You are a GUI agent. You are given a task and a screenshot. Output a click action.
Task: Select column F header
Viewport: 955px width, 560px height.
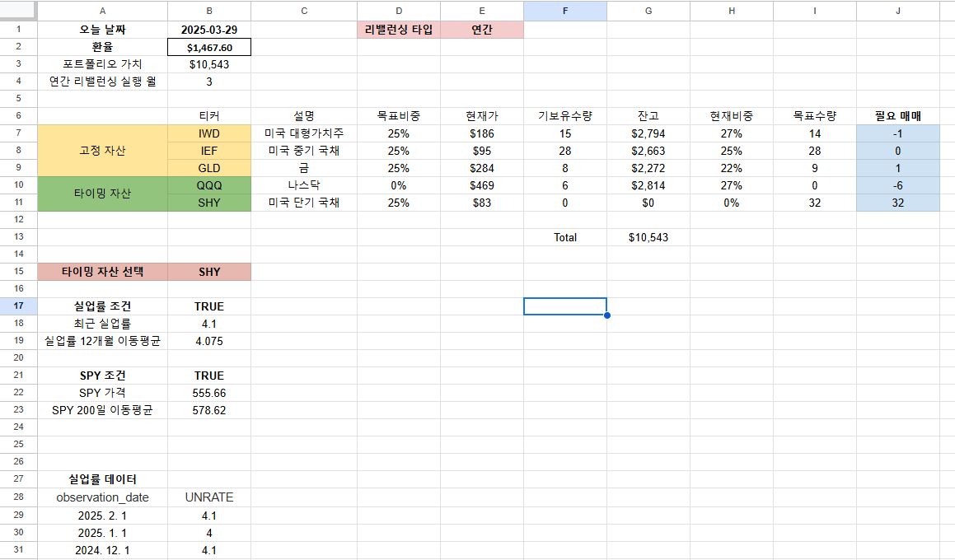[x=565, y=12]
